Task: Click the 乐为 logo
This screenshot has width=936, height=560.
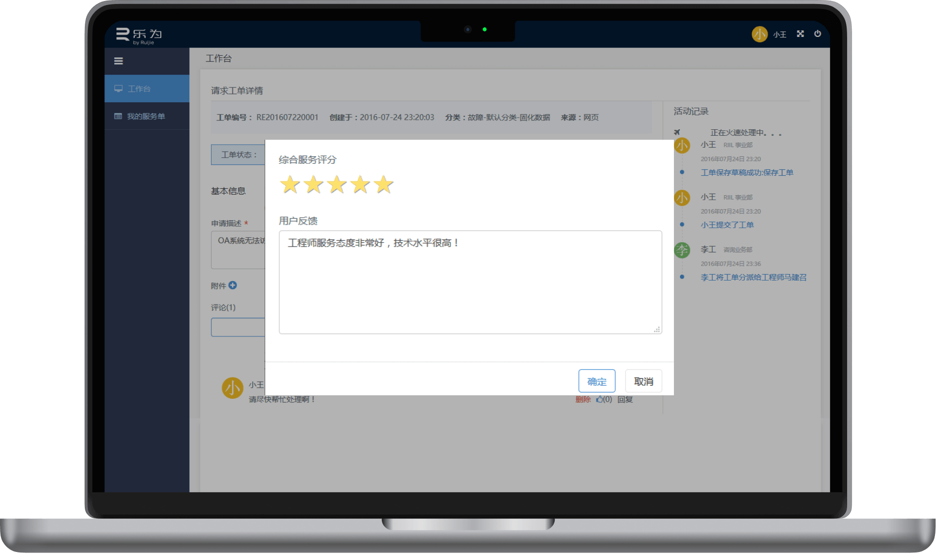Action: coord(139,35)
